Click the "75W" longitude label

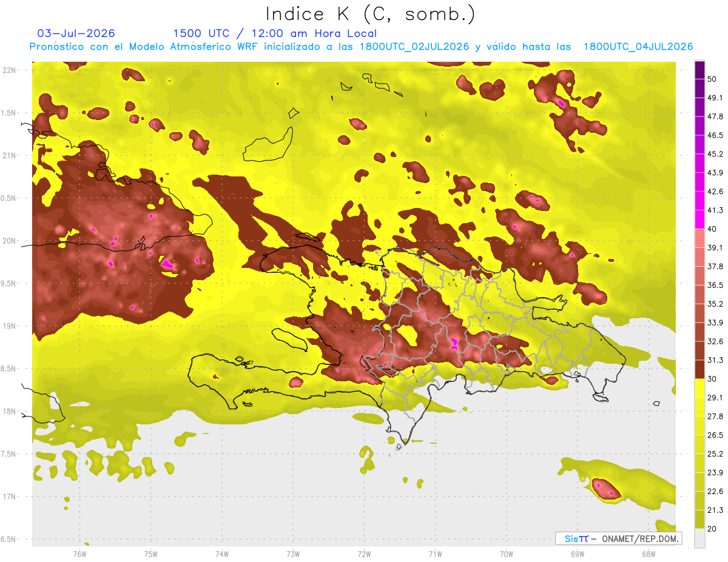(151, 554)
